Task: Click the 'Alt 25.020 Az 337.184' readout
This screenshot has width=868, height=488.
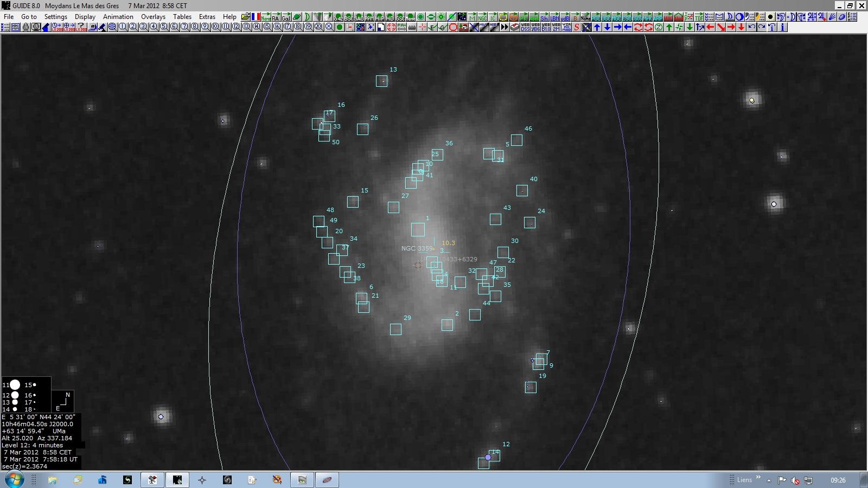Action: (37, 438)
